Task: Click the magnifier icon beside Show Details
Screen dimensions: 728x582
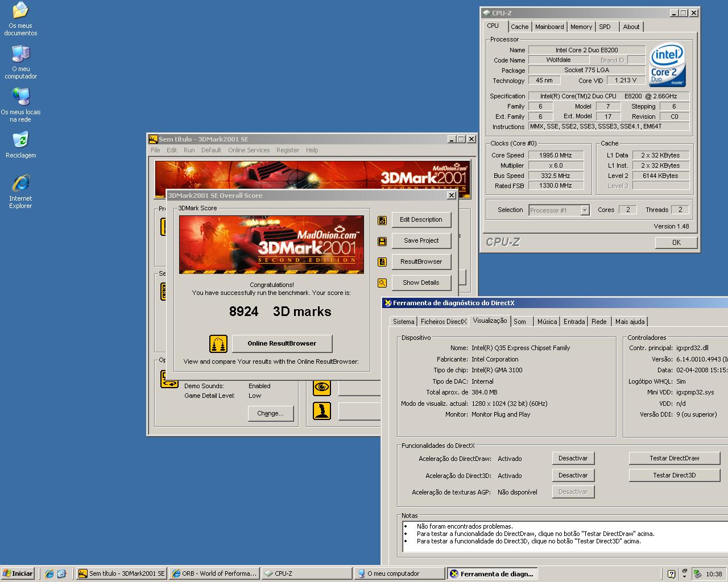Action: pyautogui.click(x=382, y=282)
